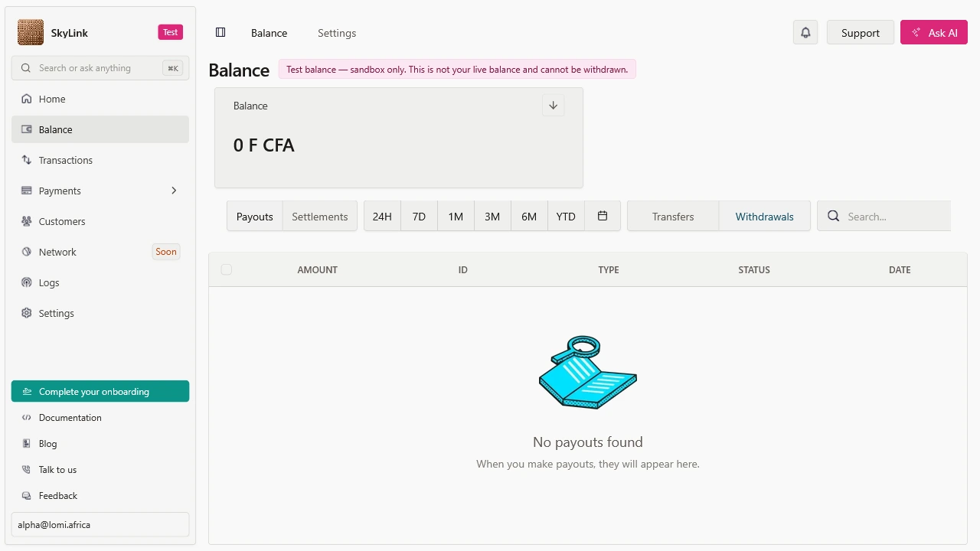This screenshot has width=980, height=551.
Task: Filter by the 3M range
Action: (x=492, y=217)
